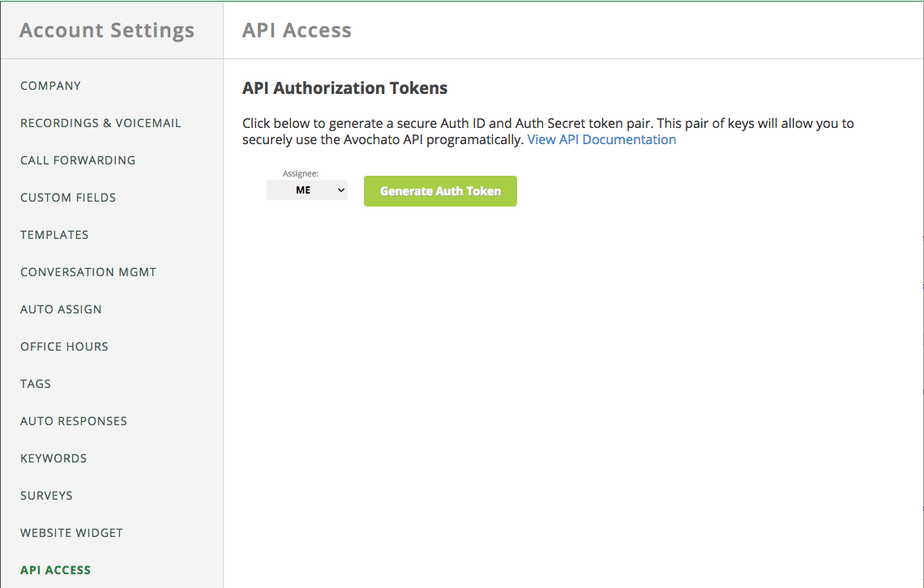Expand the Assignee dropdown showing ME
Screen dimensions: 924x588
(307, 190)
